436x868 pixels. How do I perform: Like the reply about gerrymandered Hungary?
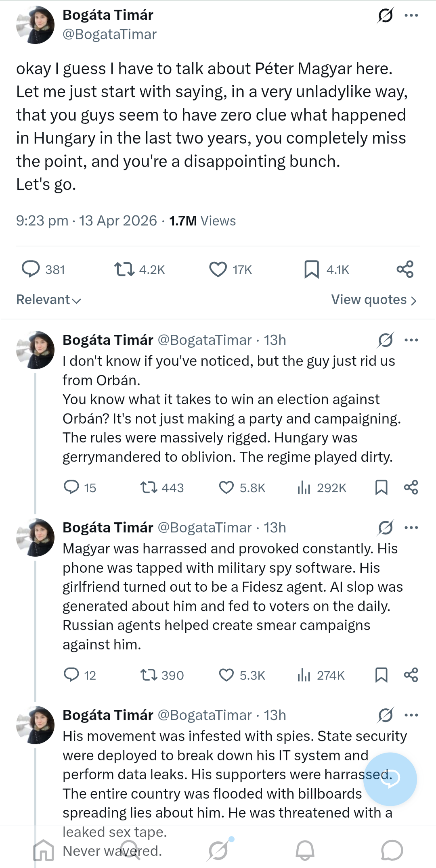tap(226, 488)
